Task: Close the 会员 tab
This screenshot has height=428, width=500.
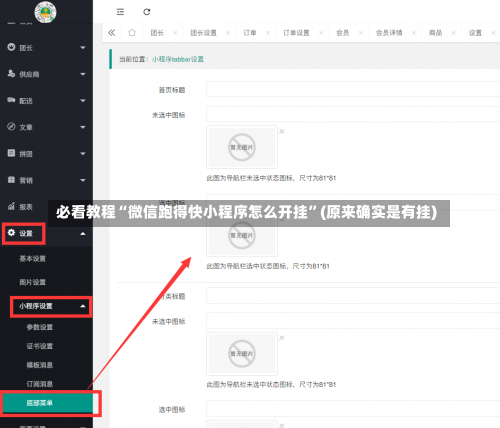Action: click(361, 33)
